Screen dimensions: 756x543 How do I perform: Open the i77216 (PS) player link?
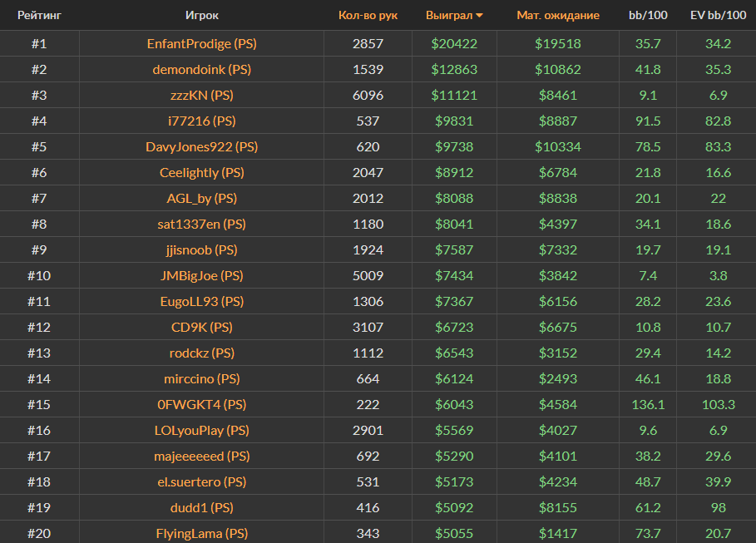202,121
